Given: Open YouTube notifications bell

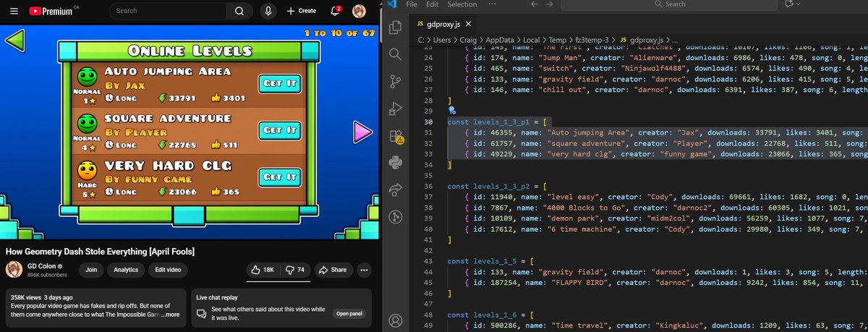Looking at the screenshot, I should click(x=336, y=11).
